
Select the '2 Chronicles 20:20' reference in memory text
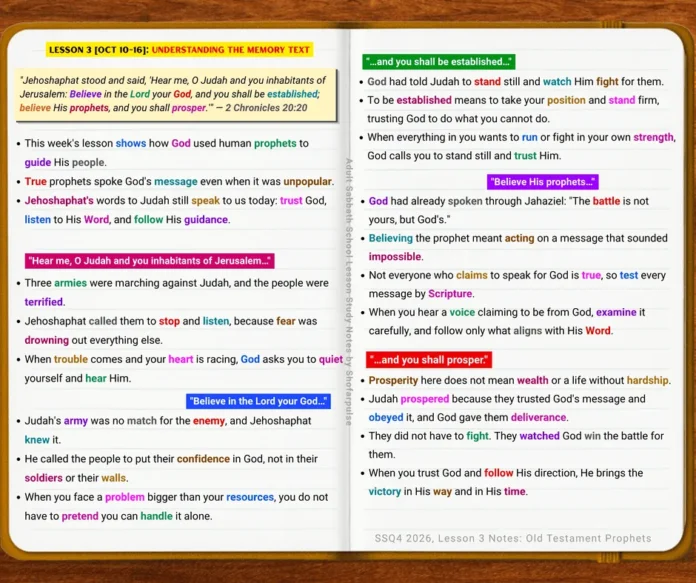[266, 108]
